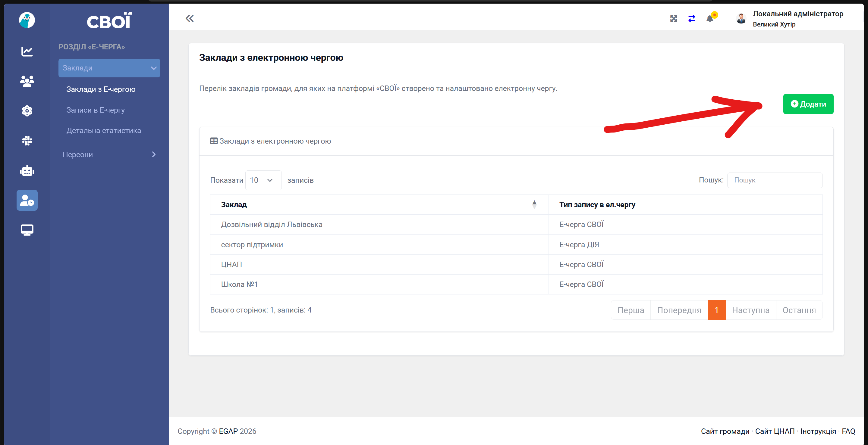
Task: Select Детальна статистика menu item
Action: pos(103,131)
